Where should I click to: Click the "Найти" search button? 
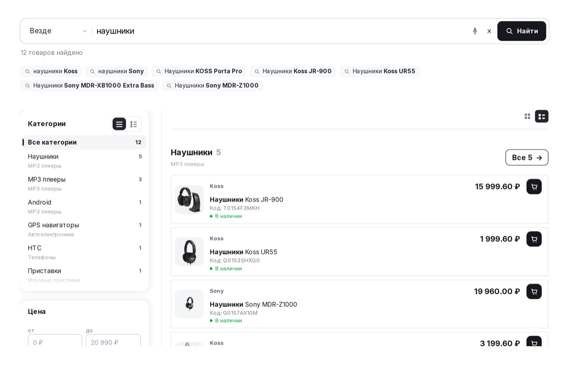tap(522, 31)
